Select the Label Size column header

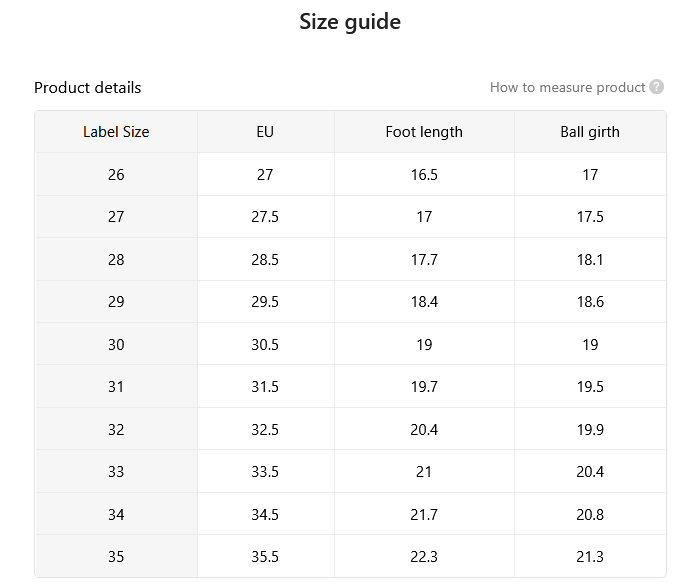pyautogui.click(x=116, y=132)
